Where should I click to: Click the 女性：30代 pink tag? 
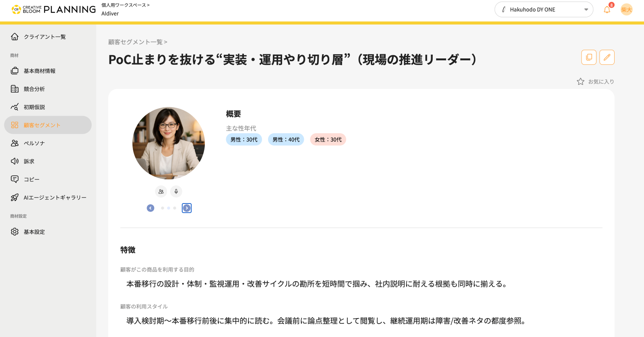[328, 140]
